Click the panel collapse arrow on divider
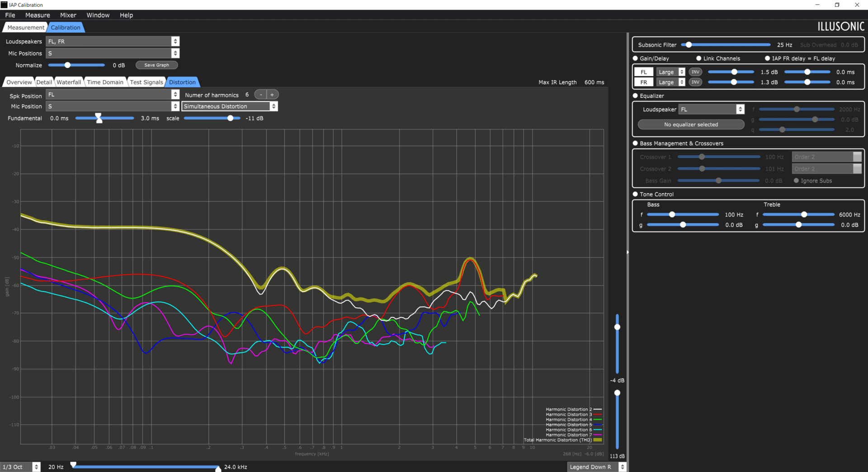This screenshot has height=472, width=868. tap(627, 252)
